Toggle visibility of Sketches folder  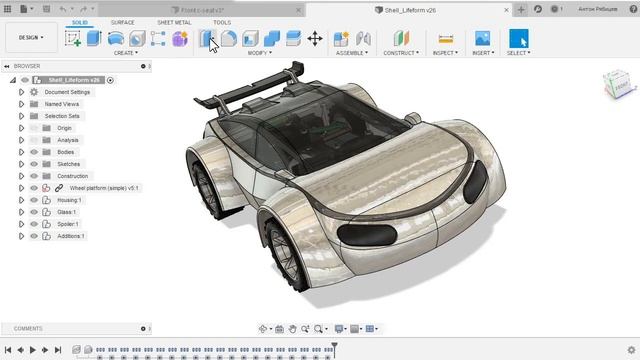pyautogui.click(x=34, y=164)
